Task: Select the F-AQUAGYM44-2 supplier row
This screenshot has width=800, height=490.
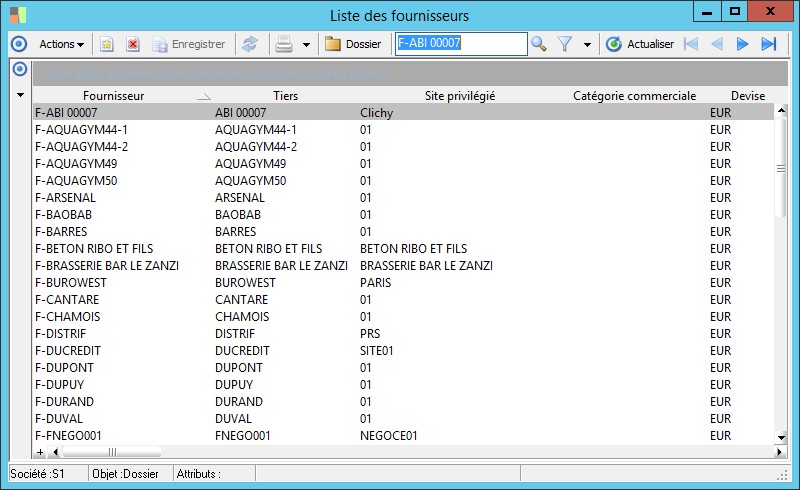Action: coord(403,147)
